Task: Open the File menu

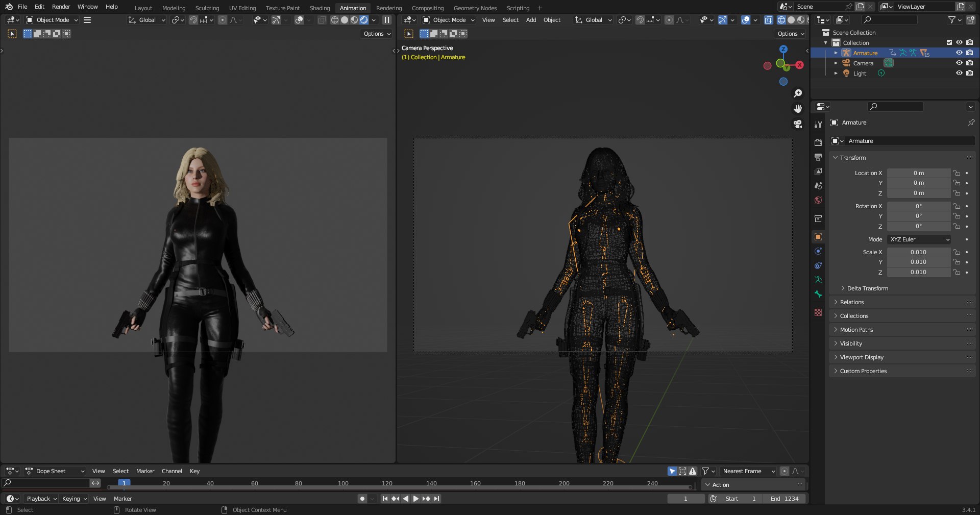Action: point(22,7)
